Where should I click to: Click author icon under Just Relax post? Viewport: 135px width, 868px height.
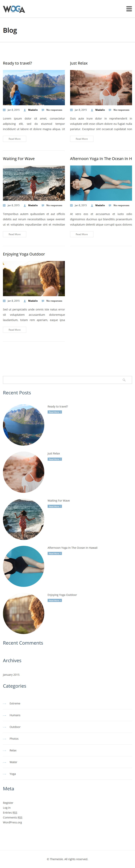(x=92, y=110)
